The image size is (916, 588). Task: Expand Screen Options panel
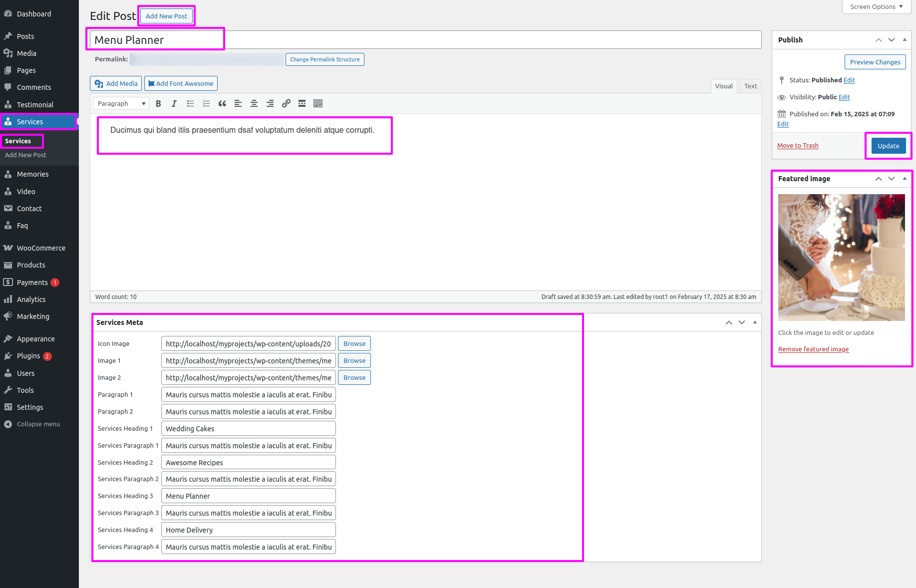(876, 7)
